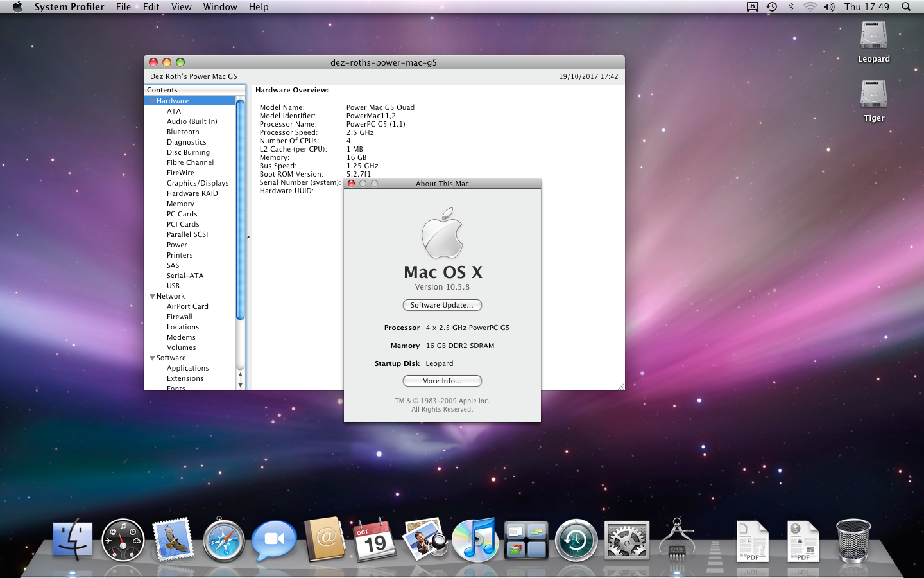Screen dimensions: 924x578
Task: Open the first PDF document stack in Dock
Action: click(753, 541)
